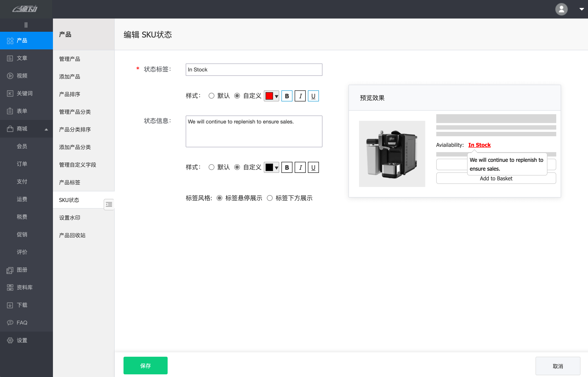Click the user avatar icon
The height and width of the screenshot is (377, 588).
(561, 9)
